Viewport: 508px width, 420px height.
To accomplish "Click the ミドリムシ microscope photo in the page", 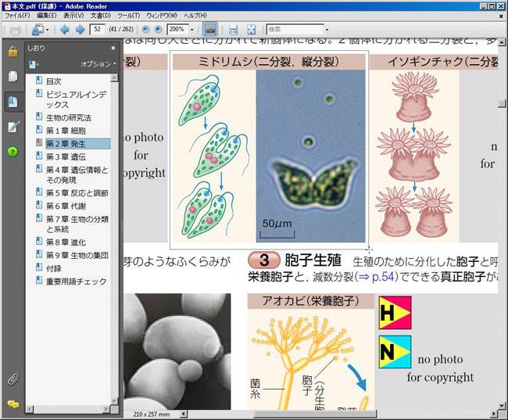I will click(310, 156).
